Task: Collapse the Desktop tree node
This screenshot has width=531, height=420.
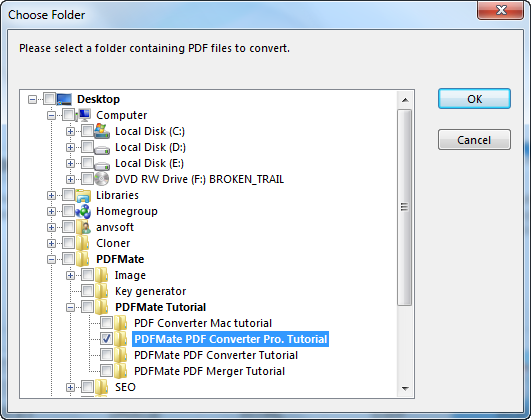Action: pos(33,99)
